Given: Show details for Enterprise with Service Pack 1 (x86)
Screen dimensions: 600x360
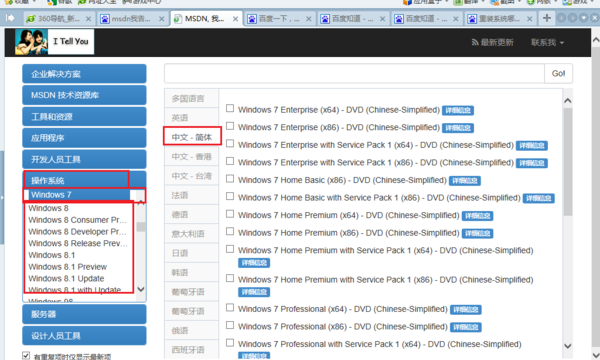Looking at the screenshot, I should pos(532,163).
